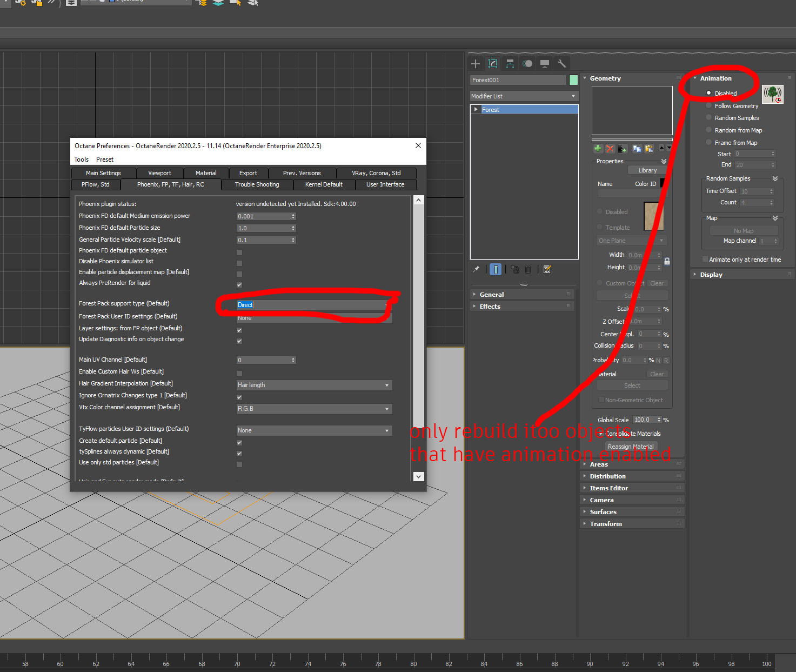Viewport: 796px width, 672px height.
Task: Open the Preset menu in Octane Preferences
Action: point(105,159)
